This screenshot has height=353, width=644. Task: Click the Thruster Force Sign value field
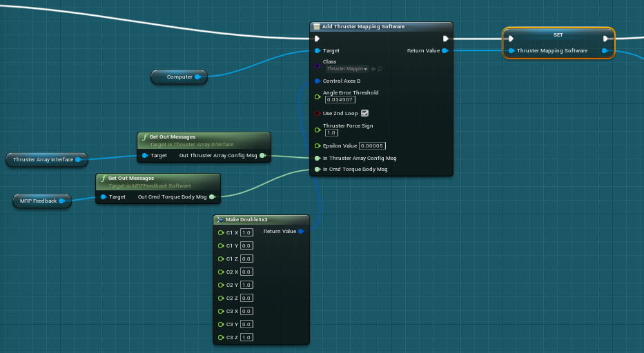coord(331,132)
